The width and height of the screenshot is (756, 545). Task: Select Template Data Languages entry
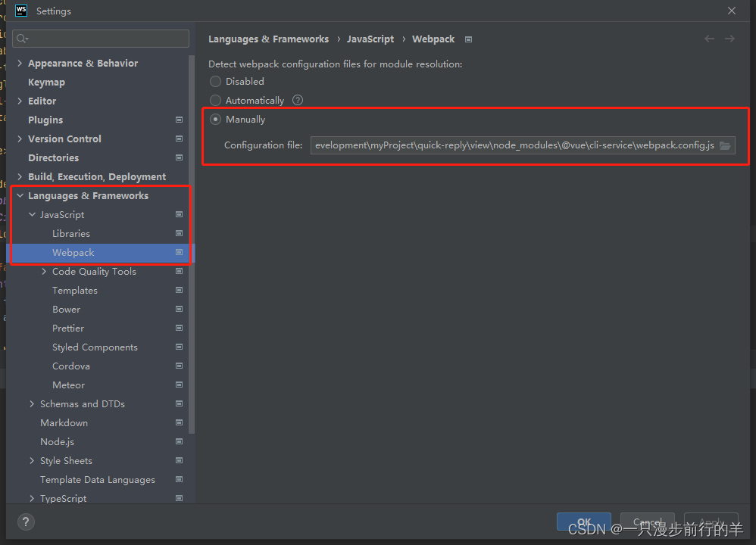pos(98,480)
